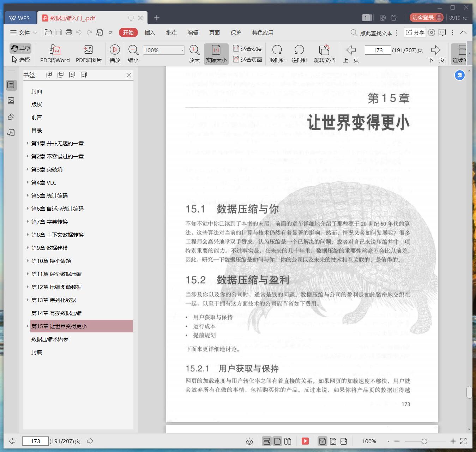Expand 第5章 统计编码 bookmark
476x452 pixels.
[x=28, y=195]
